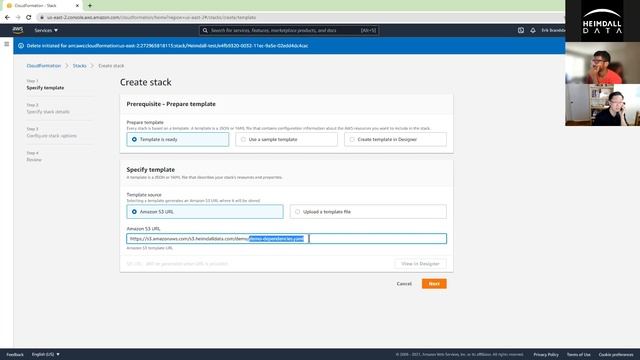Open Cookie preferences footer link

tap(616, 354)
